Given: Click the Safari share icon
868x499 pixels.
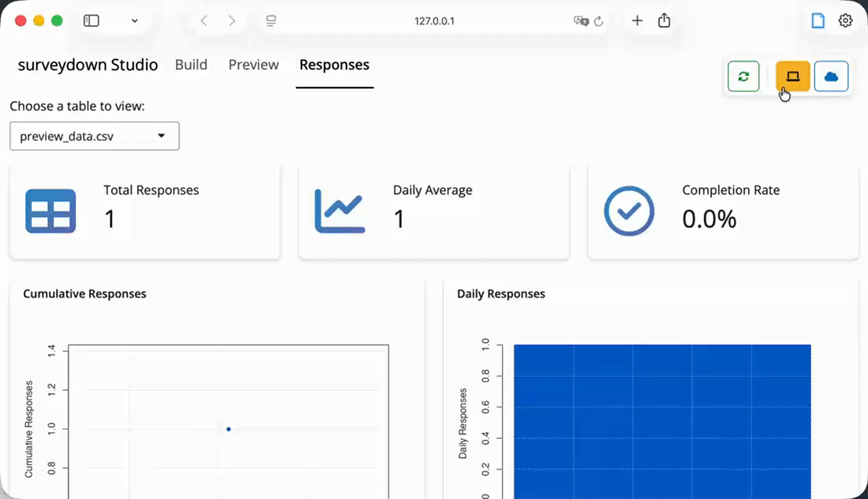Looking at the screenshot, I should (664, 21).
